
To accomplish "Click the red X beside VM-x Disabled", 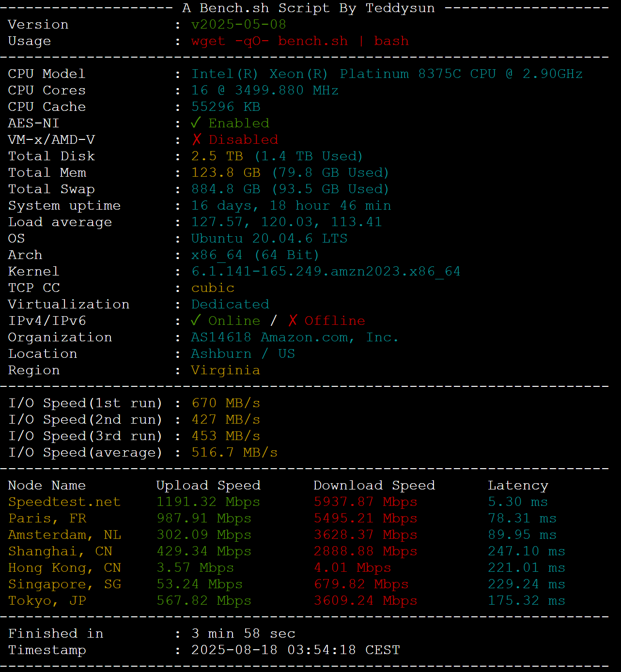I will pos(196,139).
